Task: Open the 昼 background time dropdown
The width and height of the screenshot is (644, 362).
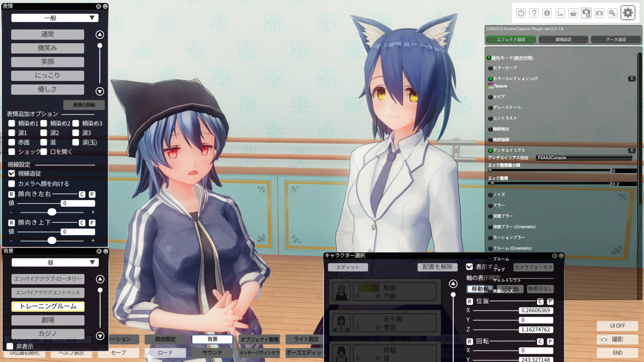Action: tap(55, 262)
